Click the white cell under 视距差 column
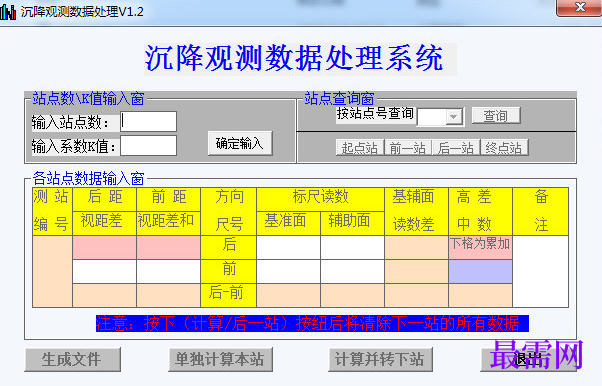 pyautogui.click(x=104, y=272)
